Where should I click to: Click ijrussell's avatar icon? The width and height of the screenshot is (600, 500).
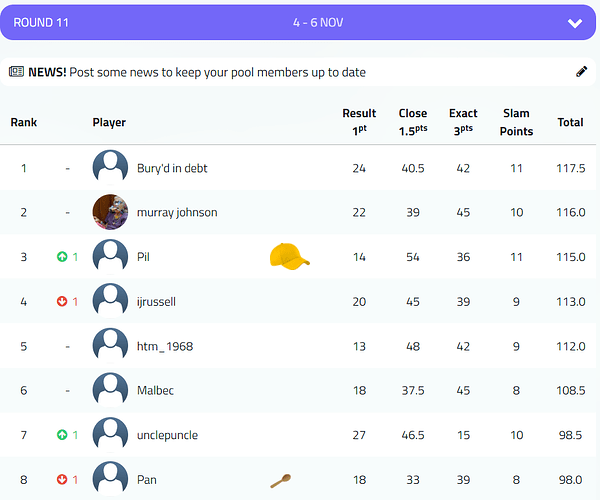pyautogui.click(x=110, y=301)
